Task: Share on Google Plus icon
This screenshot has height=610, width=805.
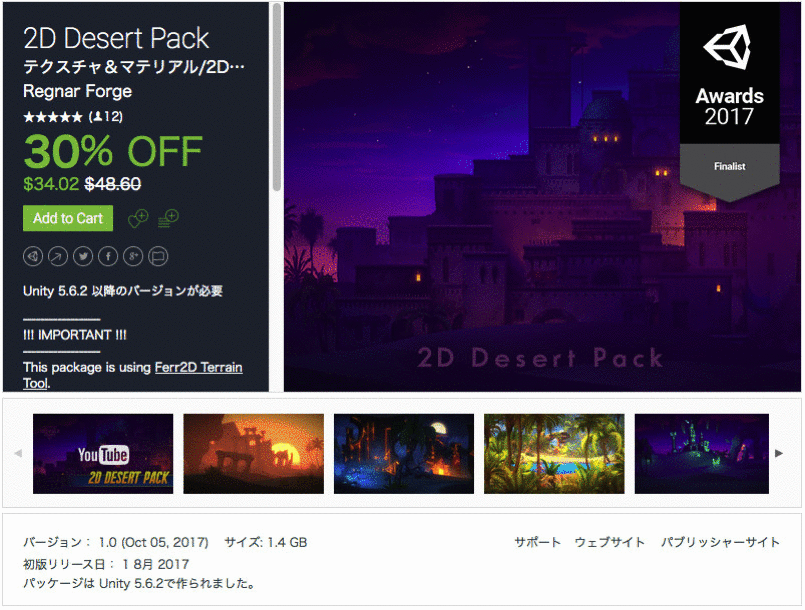Action: coord(133,256)
